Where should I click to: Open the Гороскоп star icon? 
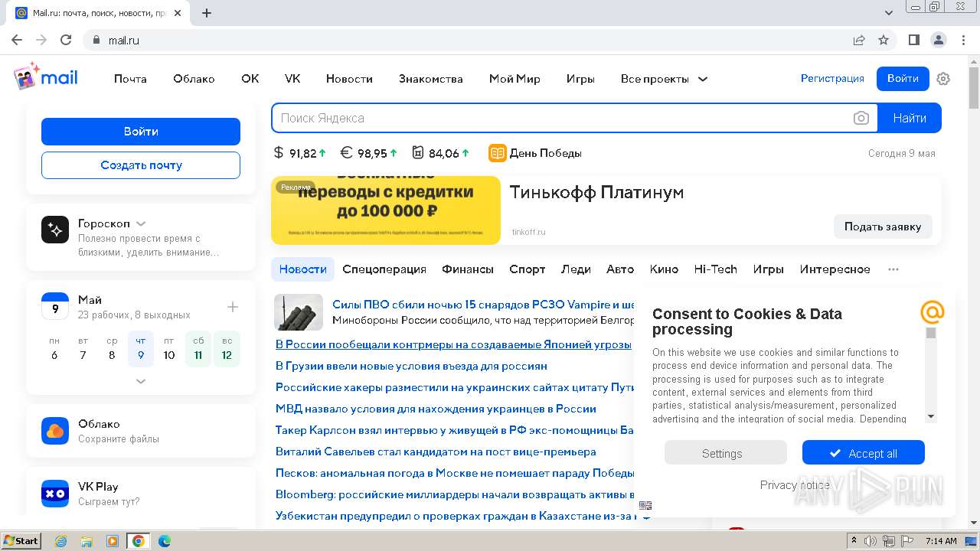[55, 229]
